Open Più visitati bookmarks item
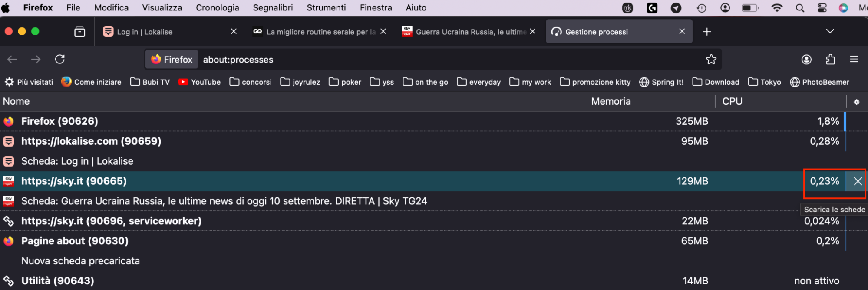The height and width of the screenshot is (290, 868). pyautogui.click(x=29, y=82)
